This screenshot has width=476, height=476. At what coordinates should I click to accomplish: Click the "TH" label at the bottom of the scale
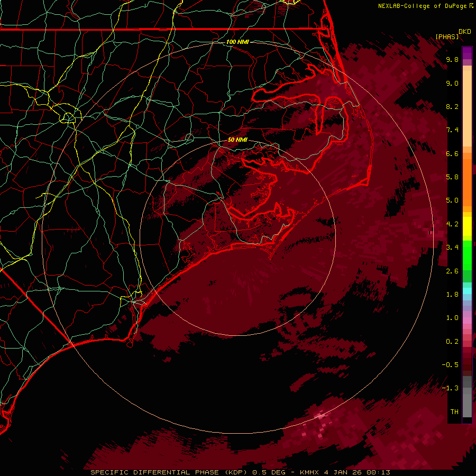point(454,412)
